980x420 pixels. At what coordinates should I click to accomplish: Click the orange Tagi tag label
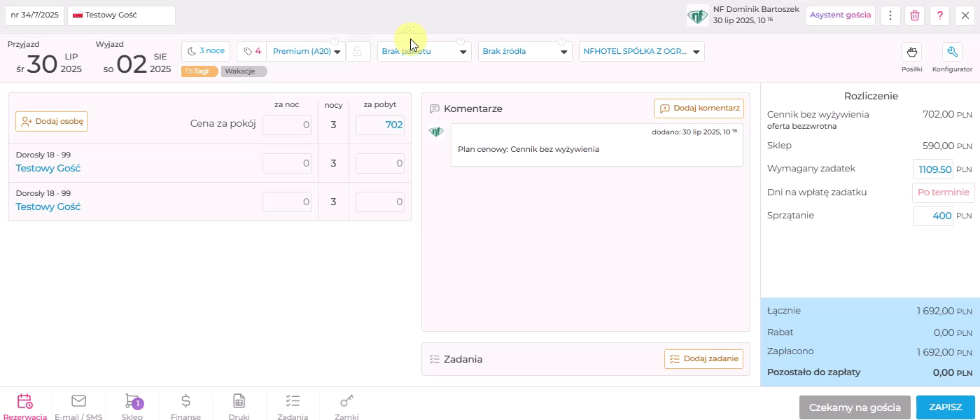[x=199, y=71]
